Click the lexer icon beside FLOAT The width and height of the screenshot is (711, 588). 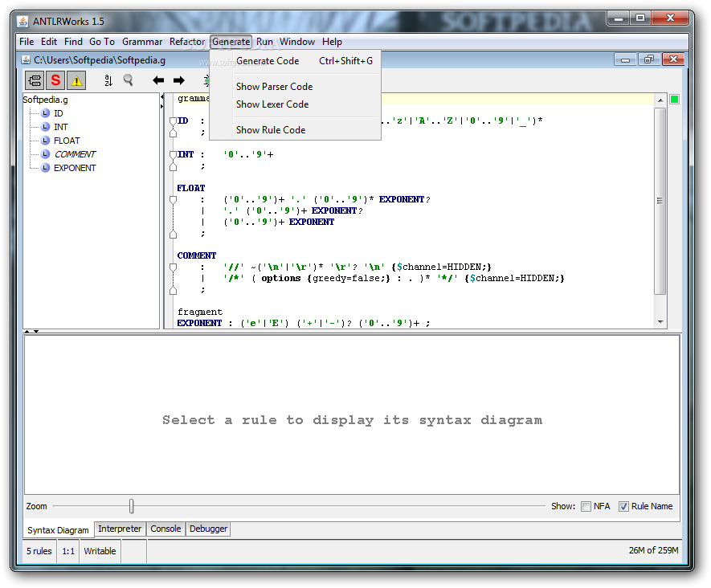pos(45,141)
